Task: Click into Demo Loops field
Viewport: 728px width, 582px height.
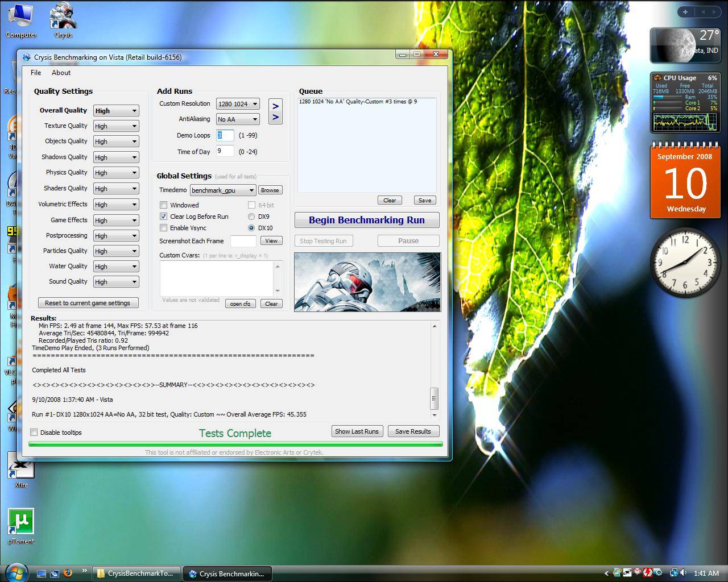Action: [225, 135]
